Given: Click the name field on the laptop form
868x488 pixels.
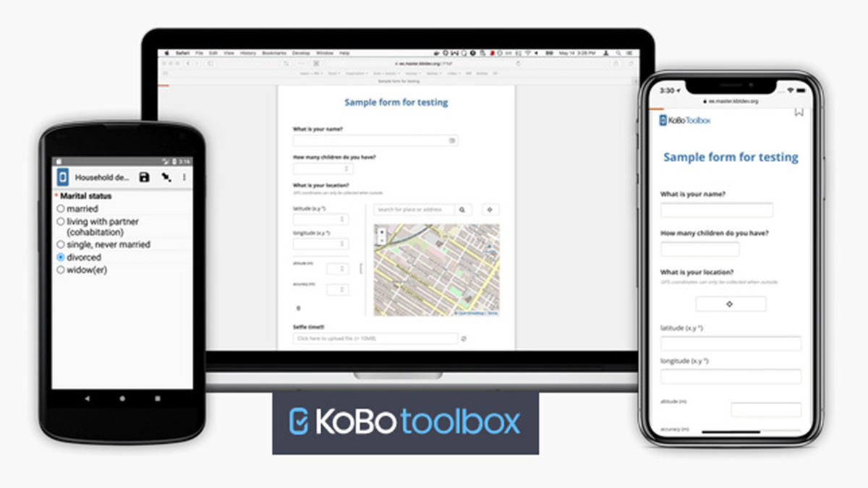Looking at the screenshot, I should [x=375, y=141].
